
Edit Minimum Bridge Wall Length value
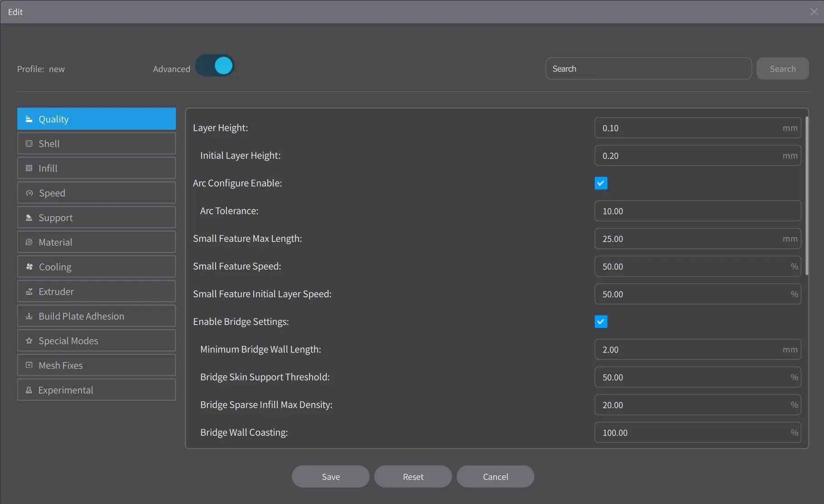[x=698, y=350]
